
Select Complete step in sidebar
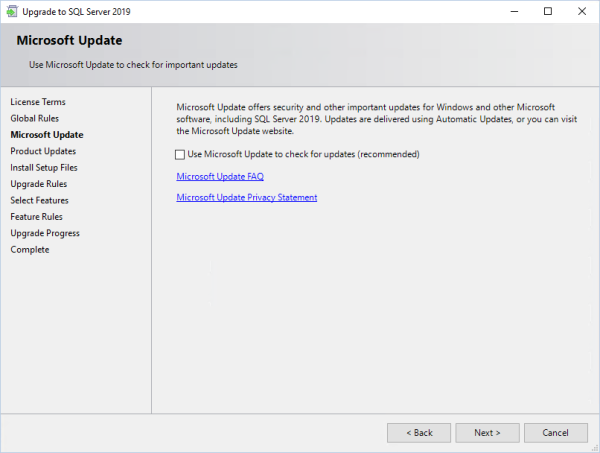30,250
